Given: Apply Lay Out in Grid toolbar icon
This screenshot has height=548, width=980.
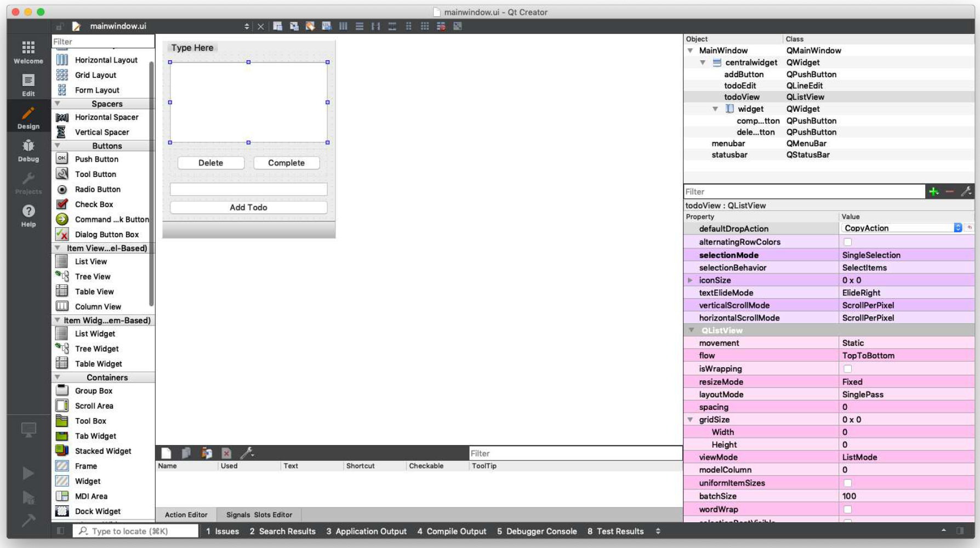Looking at the screenshot, I should (425, 26).
